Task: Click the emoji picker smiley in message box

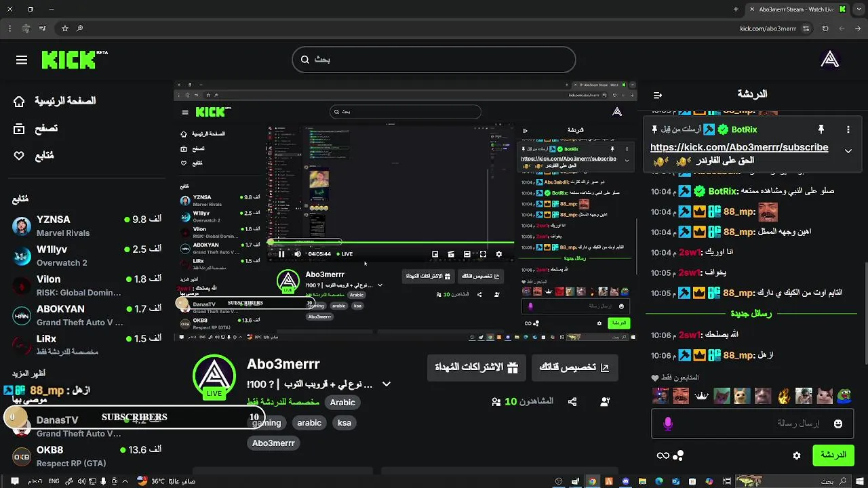Action: (x=838, y=424)
